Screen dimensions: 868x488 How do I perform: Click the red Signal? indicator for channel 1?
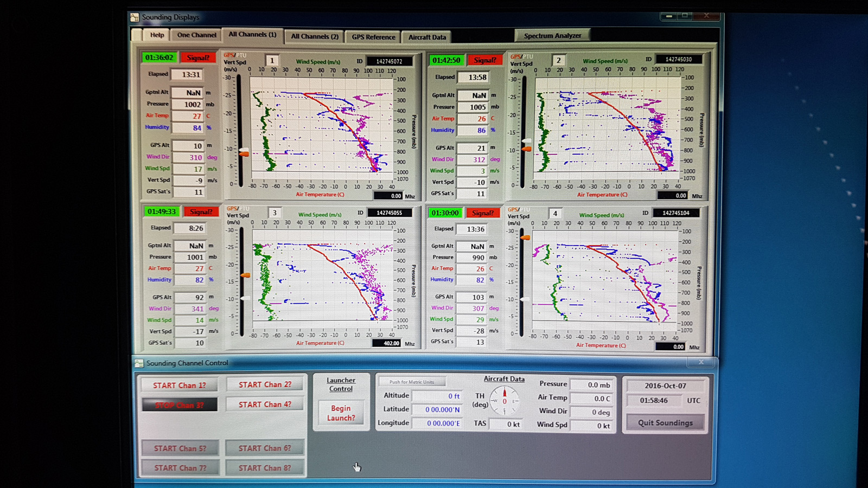[x=197, y=57]
